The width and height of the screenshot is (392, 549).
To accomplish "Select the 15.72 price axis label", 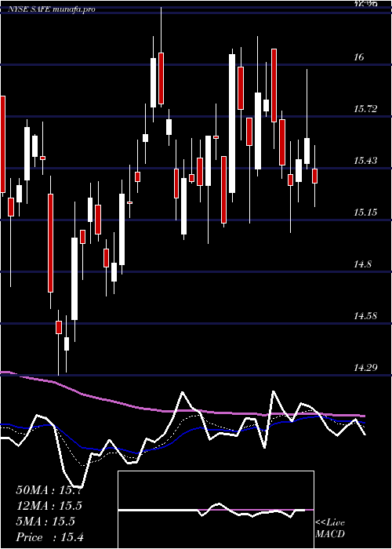I will [x=365, y=109].
